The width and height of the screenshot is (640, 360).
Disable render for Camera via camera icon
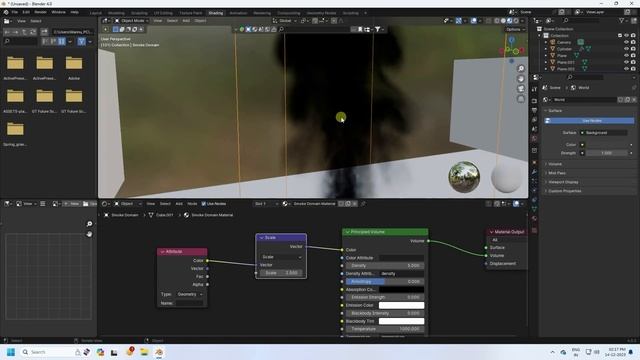pos(633,42)
